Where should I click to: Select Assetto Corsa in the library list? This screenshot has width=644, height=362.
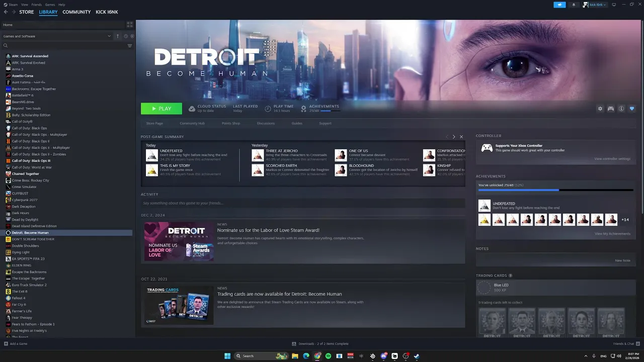coord(23,76)
